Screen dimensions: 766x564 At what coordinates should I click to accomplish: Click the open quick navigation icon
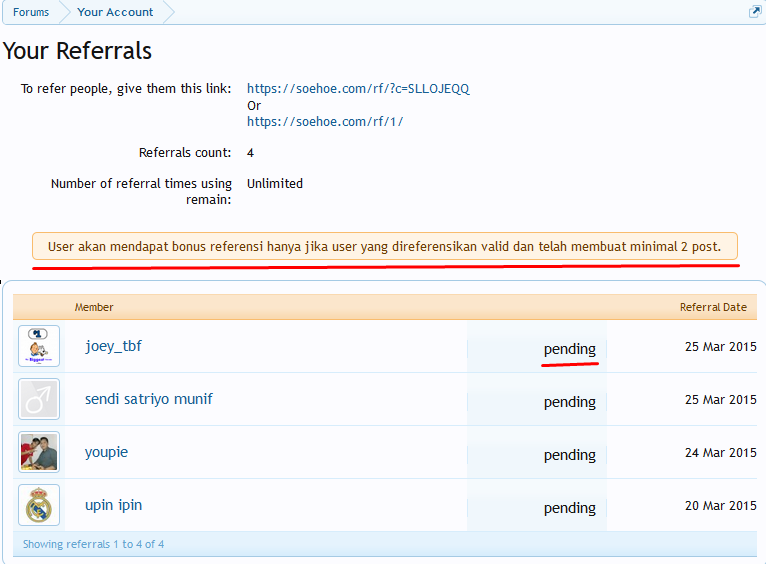pyautogui.click(x=755, y=12)
